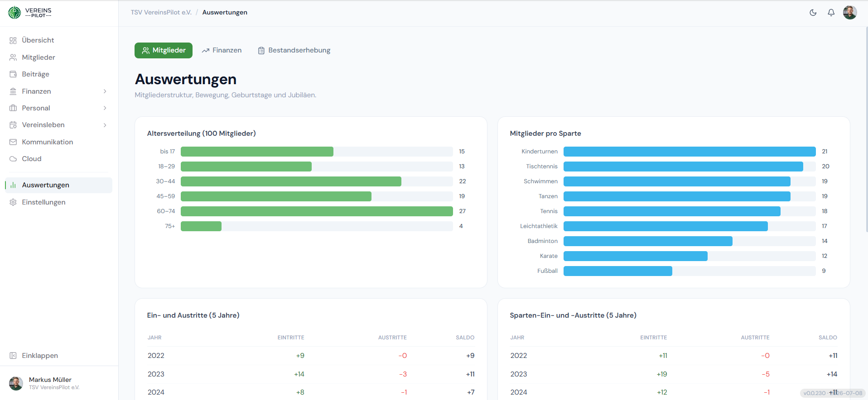Click the Sparten-Ein- und -Austritte heading

(x=573, y=315)
